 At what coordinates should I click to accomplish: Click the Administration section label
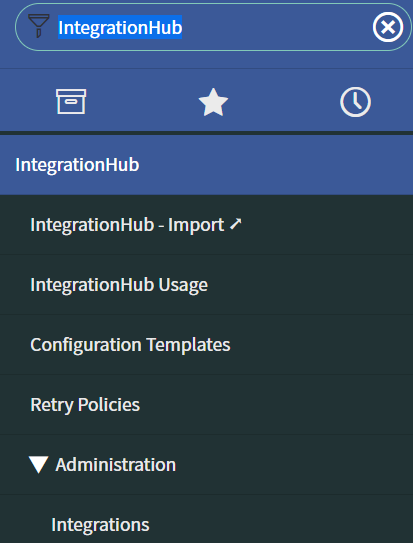(x=116, y=464)
